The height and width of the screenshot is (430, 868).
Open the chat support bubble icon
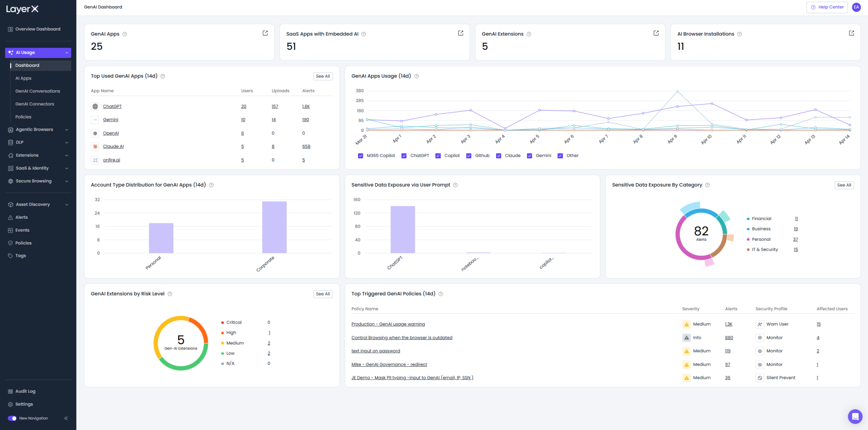[x=855, y=417]
